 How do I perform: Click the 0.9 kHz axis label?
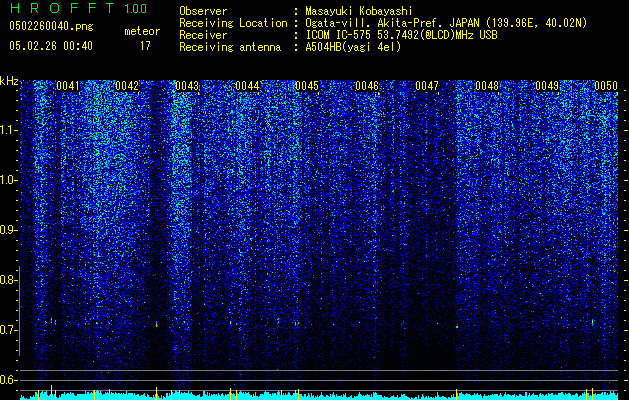[8, 230]
